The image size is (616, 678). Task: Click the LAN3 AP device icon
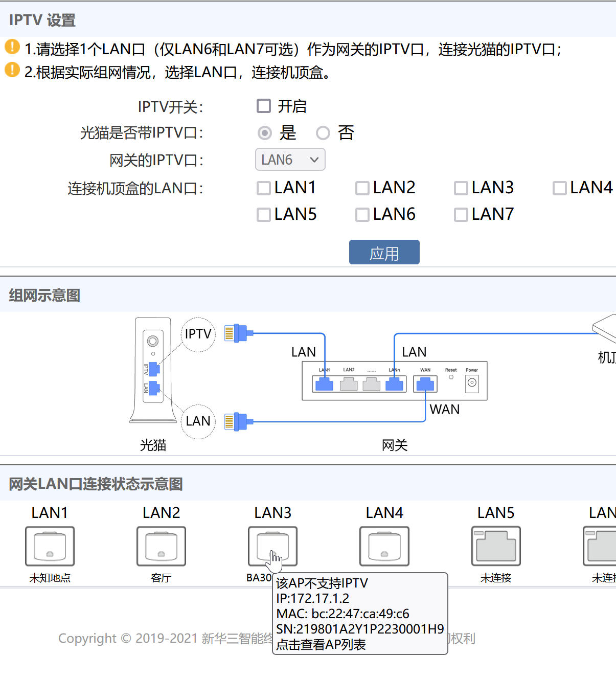(272, 546)
